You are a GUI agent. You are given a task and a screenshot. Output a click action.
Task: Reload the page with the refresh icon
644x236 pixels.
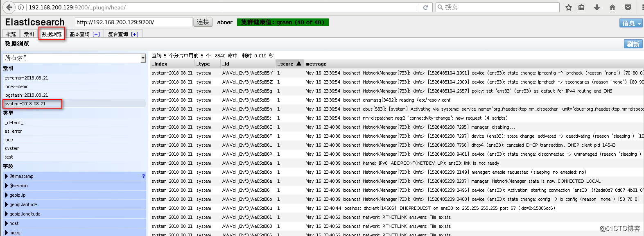pyautogui.click(x=425, y=7)
